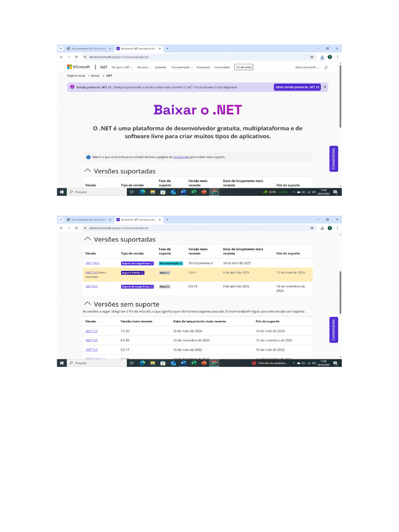Open PowerPoint from the taskbar with Previsão da qualidad widget
The height and width of the screenshot is (532, 399).
(204, 363)
